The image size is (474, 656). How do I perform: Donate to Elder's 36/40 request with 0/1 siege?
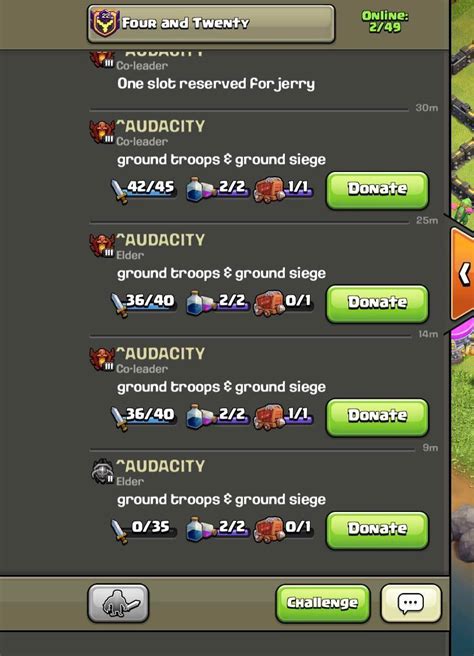point(377,304)
